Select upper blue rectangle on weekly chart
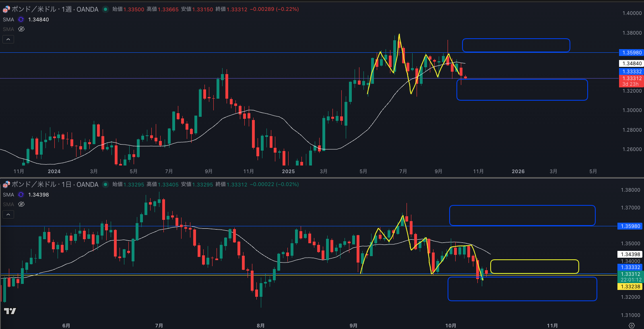The image size is (644, 329). click(516, 39)
